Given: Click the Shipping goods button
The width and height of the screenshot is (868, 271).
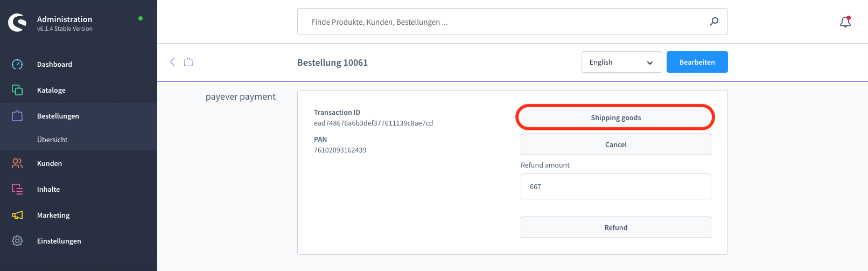Looking at the screenshot, I should [616, 117].
